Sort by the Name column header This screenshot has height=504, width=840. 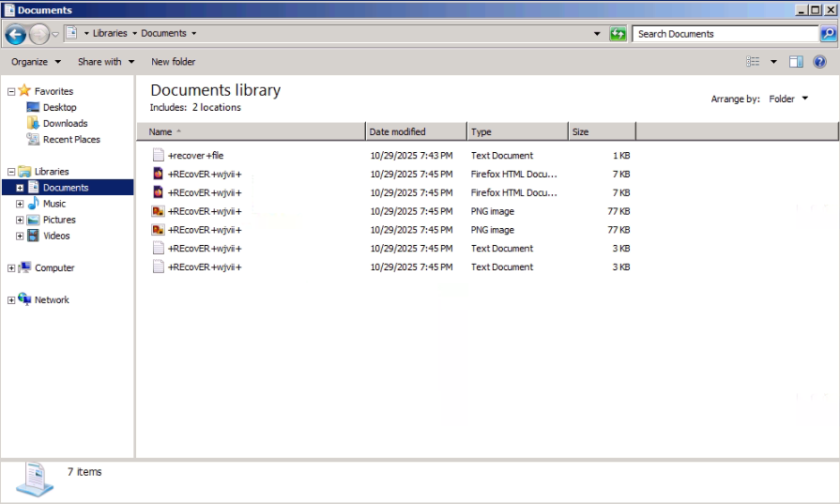(x=251, y=131)
